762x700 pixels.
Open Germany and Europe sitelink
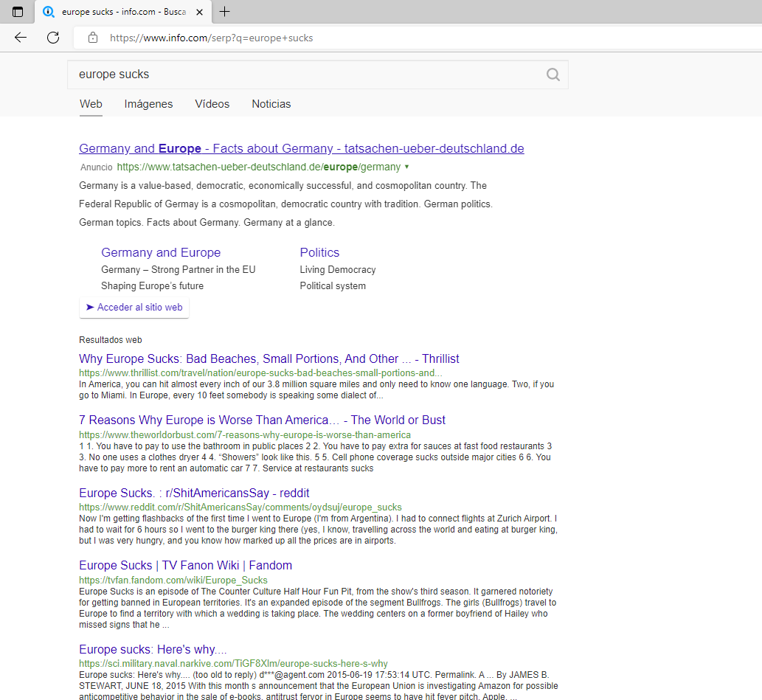click(161, 252)
